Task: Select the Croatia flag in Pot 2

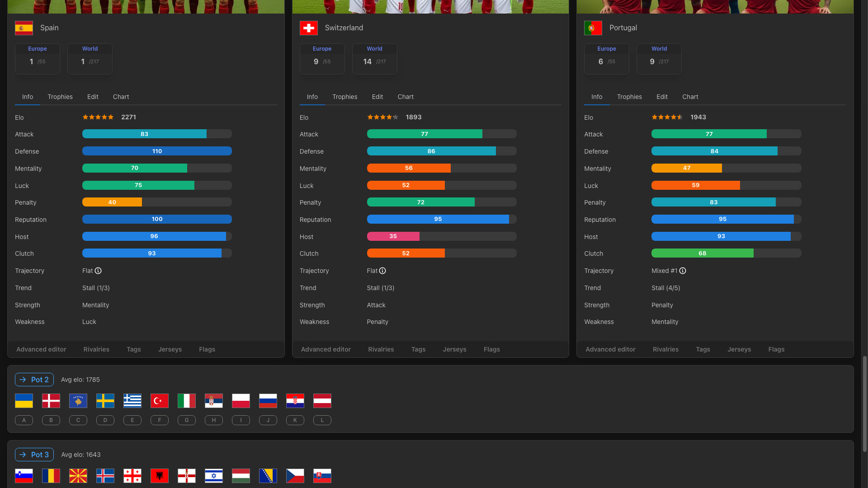Action: (295, 401)
